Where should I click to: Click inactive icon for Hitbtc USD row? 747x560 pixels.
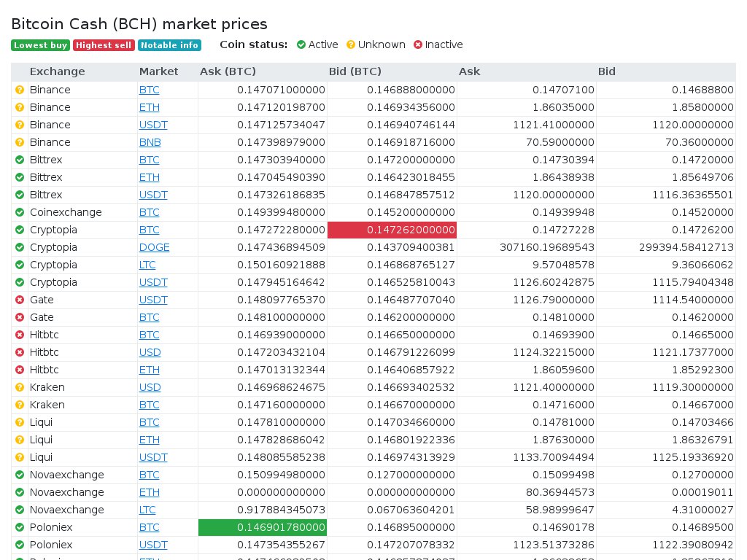pyautogui.click(x=20, y=352)
